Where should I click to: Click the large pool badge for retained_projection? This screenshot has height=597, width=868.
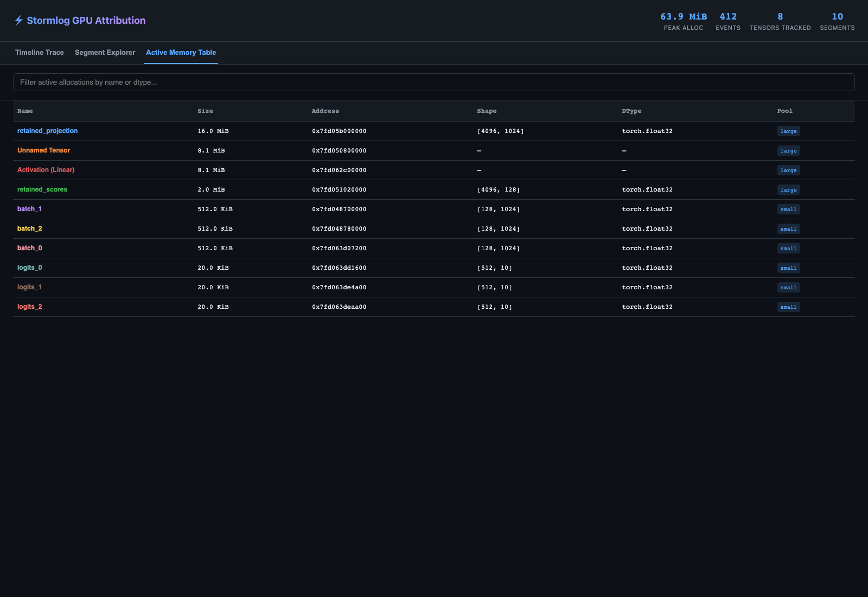tap(788, 131)
